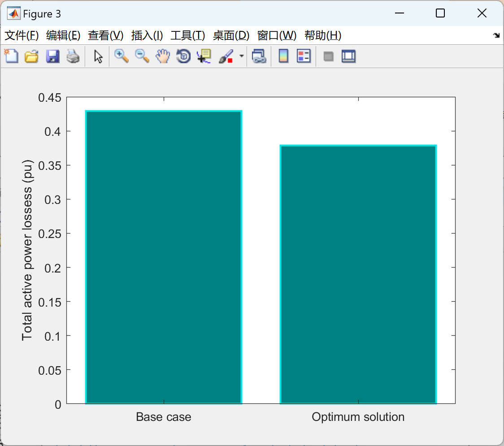Choose the Brush/Select Data tool
The image size is (504, 446).
[226, 56]
